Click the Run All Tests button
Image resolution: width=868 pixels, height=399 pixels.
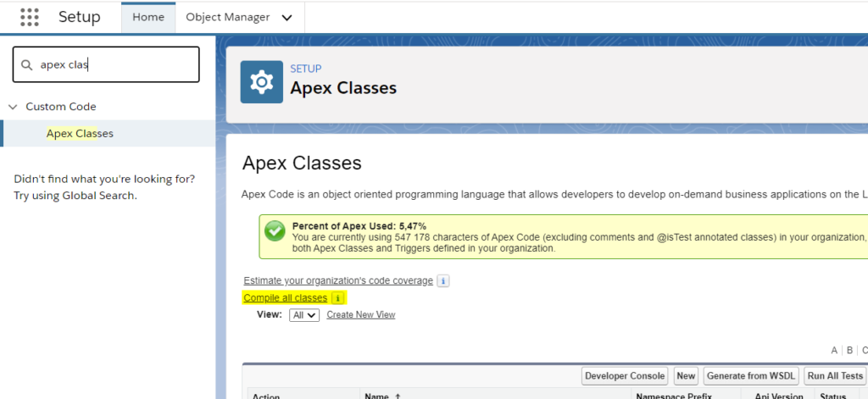pos(835,376)
